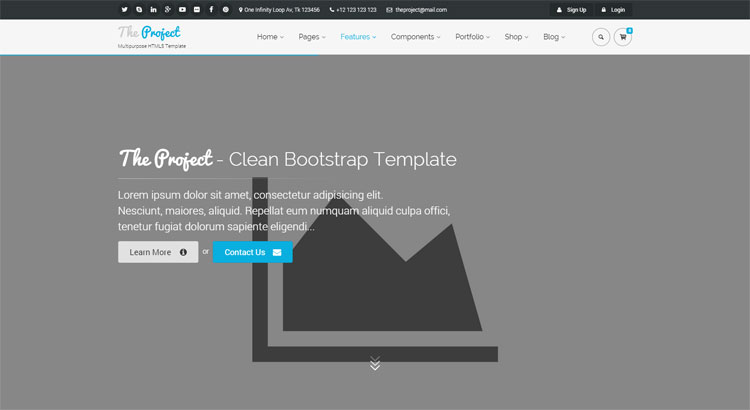This screenshot has width=750, height=410.
Task: Open the Twitter social link icon
Action: [125, 9]
